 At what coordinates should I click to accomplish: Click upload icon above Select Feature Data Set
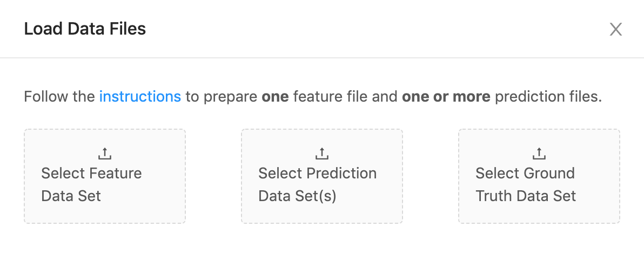tap(105, 154)
